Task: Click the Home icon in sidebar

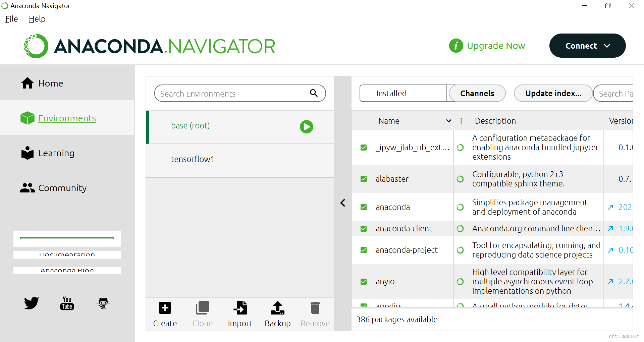Action: [x=28, y=83]
